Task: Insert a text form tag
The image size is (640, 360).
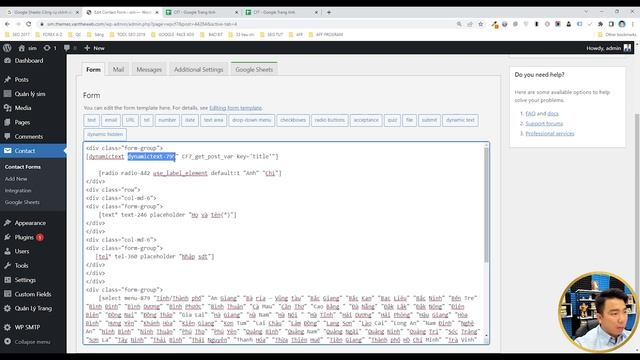Action: click(x=91, y=120)
